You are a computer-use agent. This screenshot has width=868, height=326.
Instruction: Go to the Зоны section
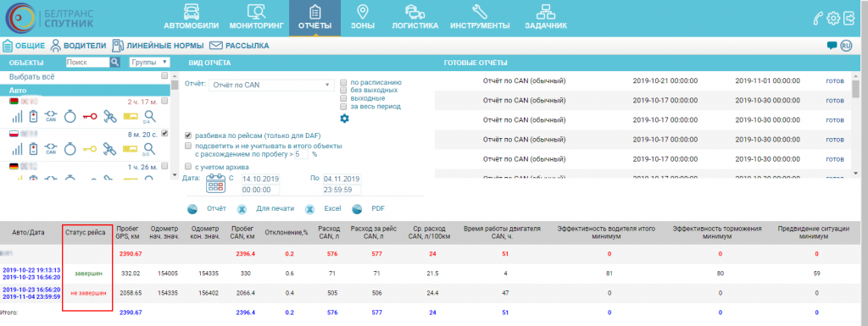point(363,17)
